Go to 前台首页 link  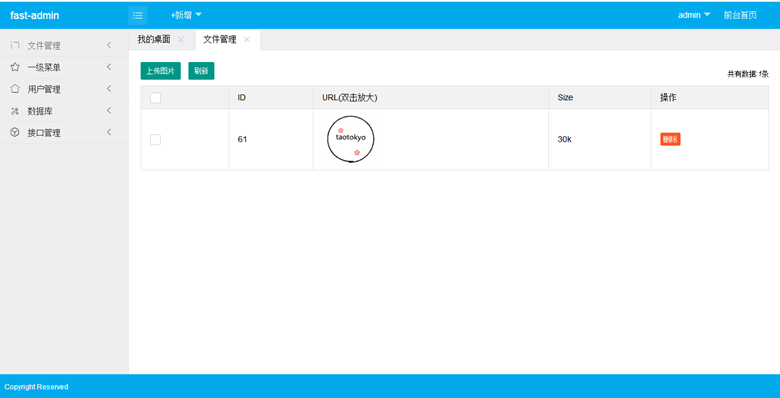point(740,15)
